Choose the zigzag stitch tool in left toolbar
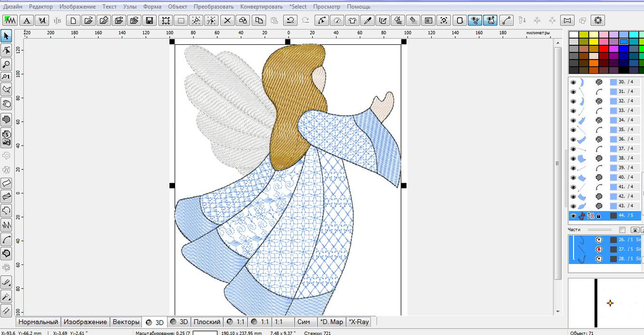Image resolution: width=644 pixels, height=335 pixels. coord(7,225)
